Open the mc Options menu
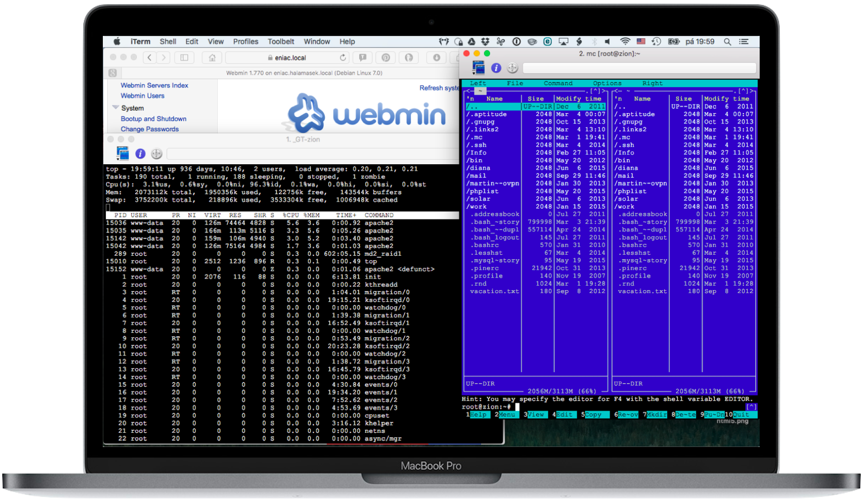Image resolution: width=863 pixels, height=504 pixels. (607, 83)
